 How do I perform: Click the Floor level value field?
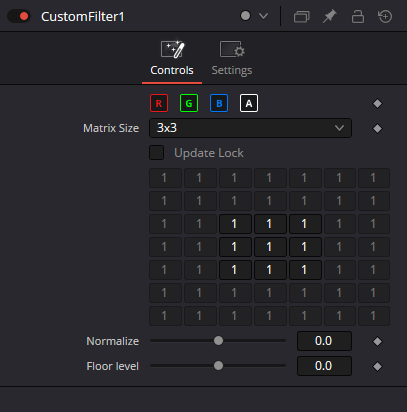pyautogui.click(x=324, y=366)
